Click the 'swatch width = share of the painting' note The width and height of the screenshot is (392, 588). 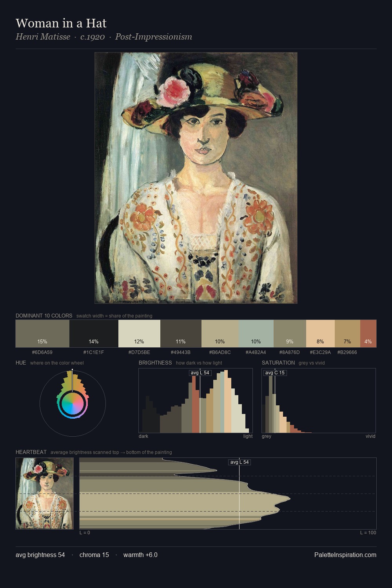click(114, 316)
